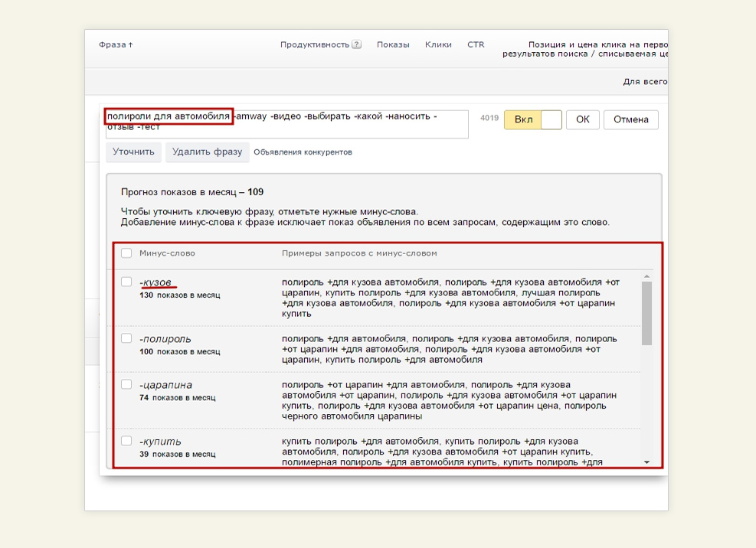Check the select-all Минус-слово checkbox
This screenshot has height=548, width=756.
[126, 253]
